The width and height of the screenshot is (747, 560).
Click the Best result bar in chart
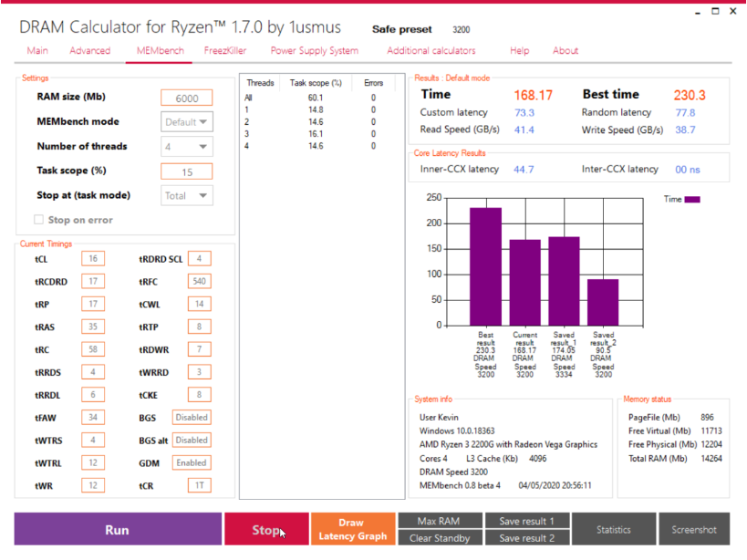(x=485, y=266)
